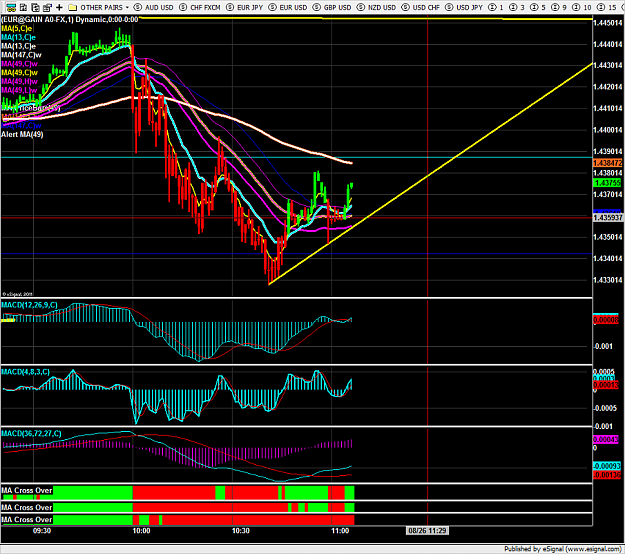Select the MACD(4,8,3,C) study label
This screenshot has height=554, width=625.
[x=26, y=372]
